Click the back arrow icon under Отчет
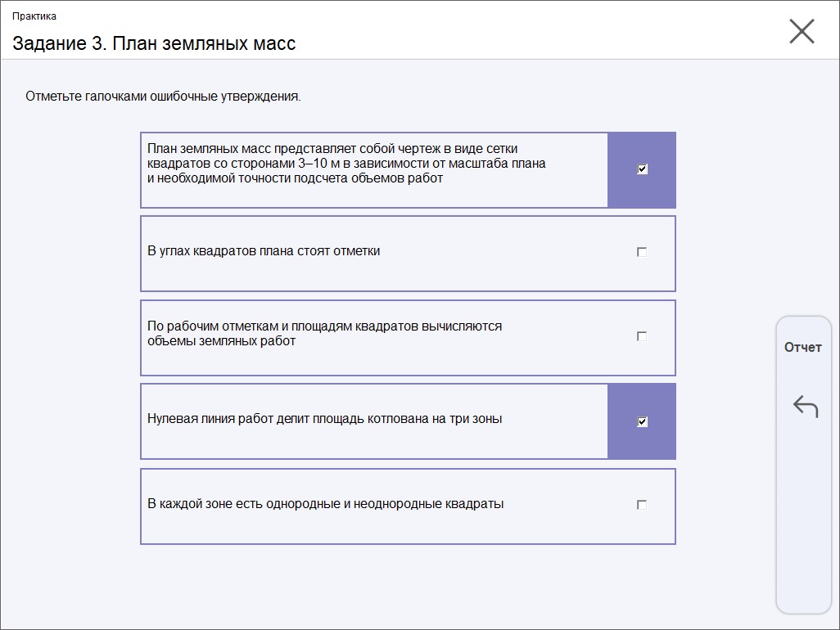The width and height of the screenshot is (840, 630). click(x=806, y=407)
